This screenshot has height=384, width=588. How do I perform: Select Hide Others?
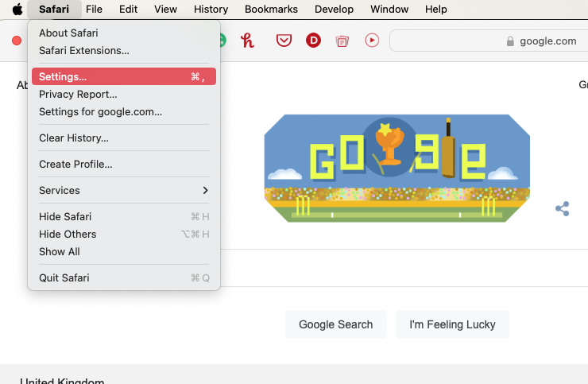pos(124,235)
